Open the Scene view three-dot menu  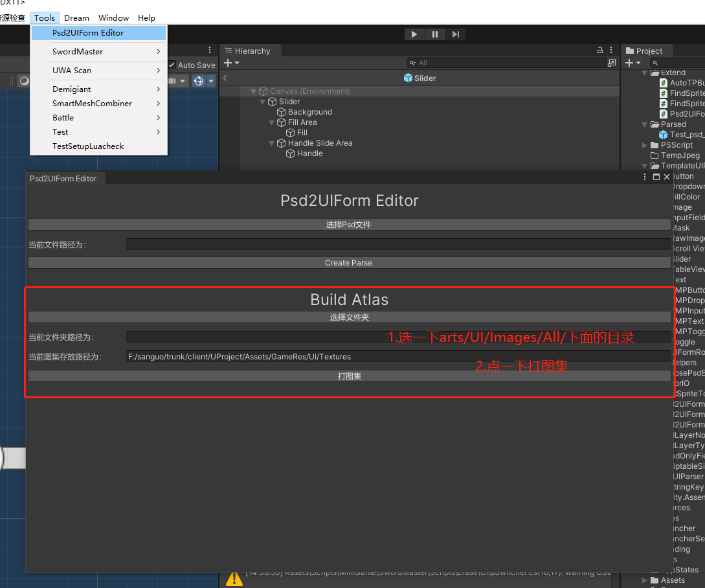(210, 50)
